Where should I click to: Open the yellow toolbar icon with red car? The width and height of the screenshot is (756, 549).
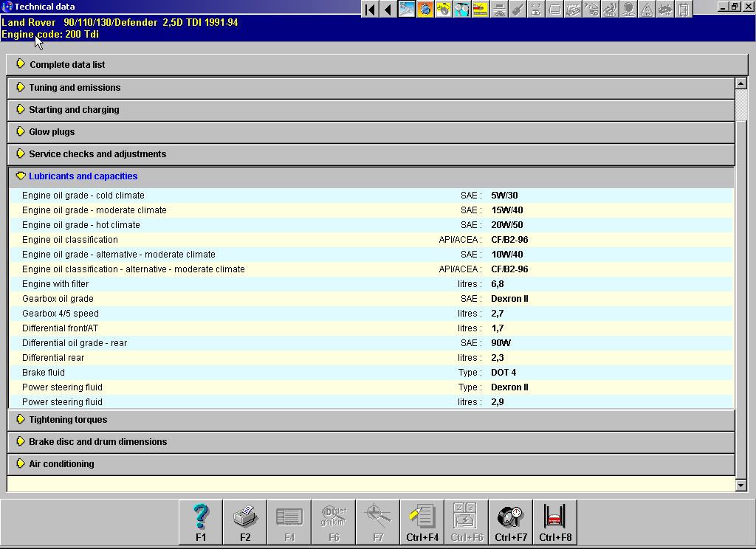pyautogui.click(x=481, y=9)
